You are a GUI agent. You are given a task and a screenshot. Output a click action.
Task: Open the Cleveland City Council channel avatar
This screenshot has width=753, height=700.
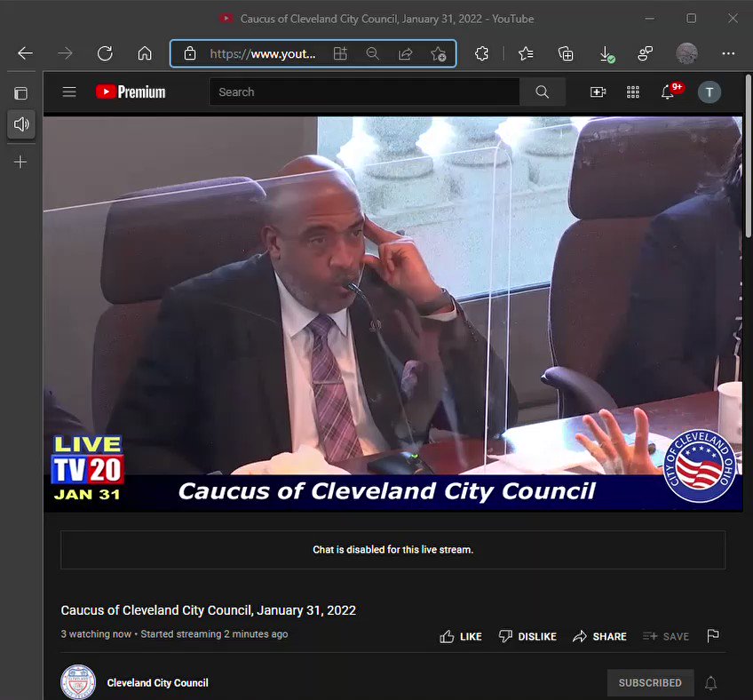[78, 682]
